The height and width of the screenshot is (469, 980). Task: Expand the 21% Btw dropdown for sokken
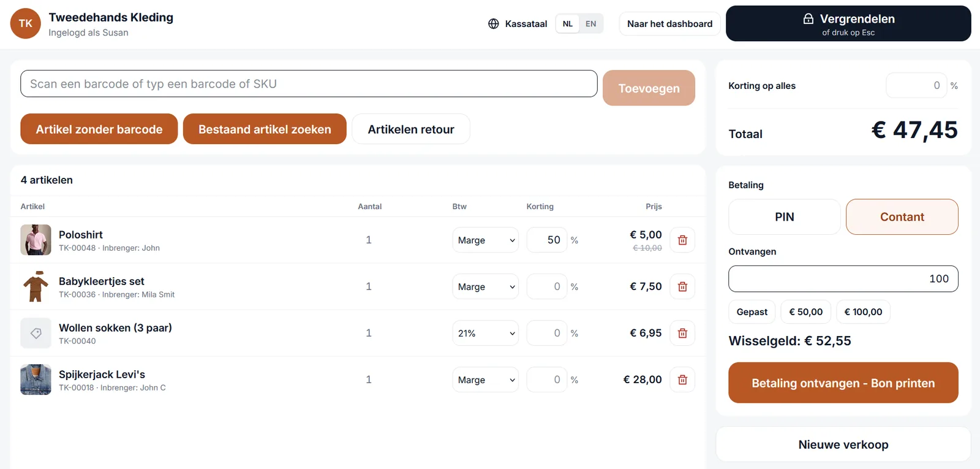click(485, 333)
